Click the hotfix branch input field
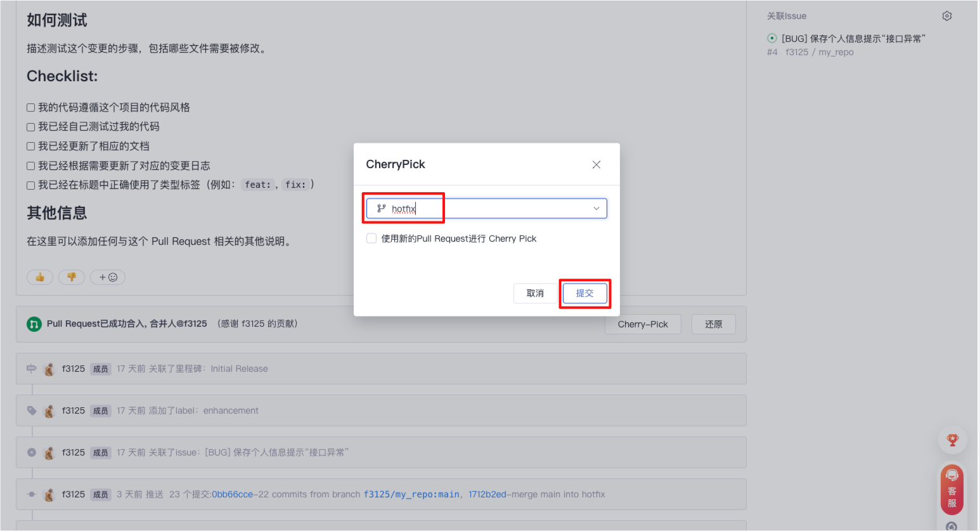980x531 pixels. pyautogui.click(x=482, y=209)
